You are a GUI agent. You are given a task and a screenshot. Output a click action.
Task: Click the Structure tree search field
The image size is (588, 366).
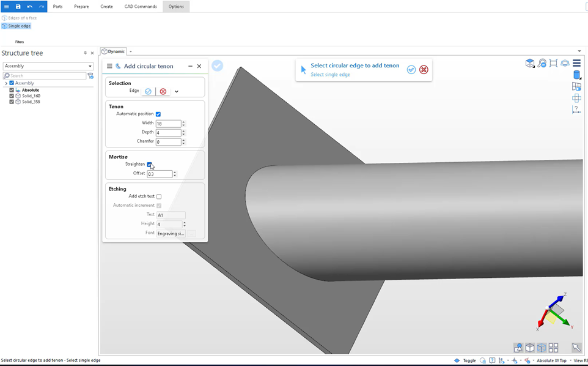(45, 75)
